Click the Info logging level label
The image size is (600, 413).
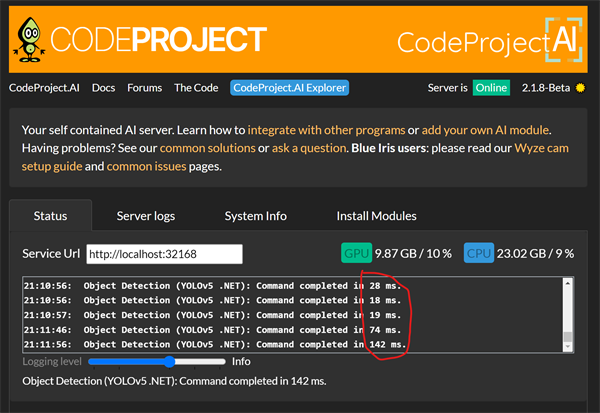coord(241,362)
